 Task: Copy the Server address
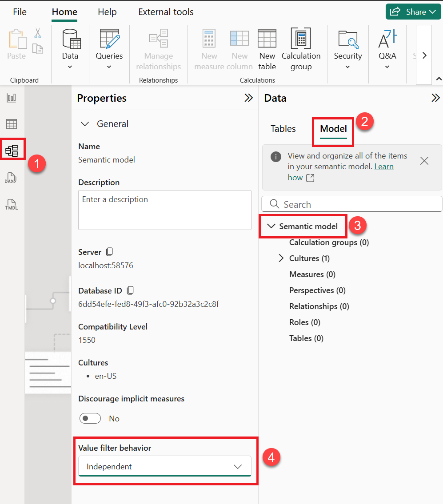[x=109, y=252]
